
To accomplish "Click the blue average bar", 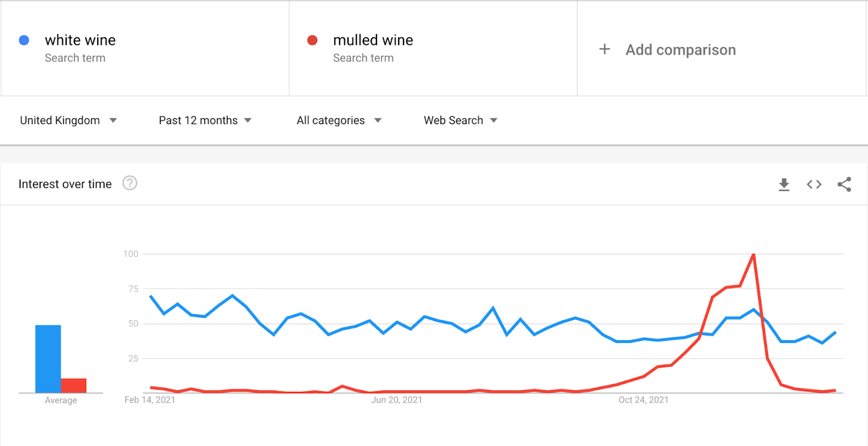I will (48, 358).
